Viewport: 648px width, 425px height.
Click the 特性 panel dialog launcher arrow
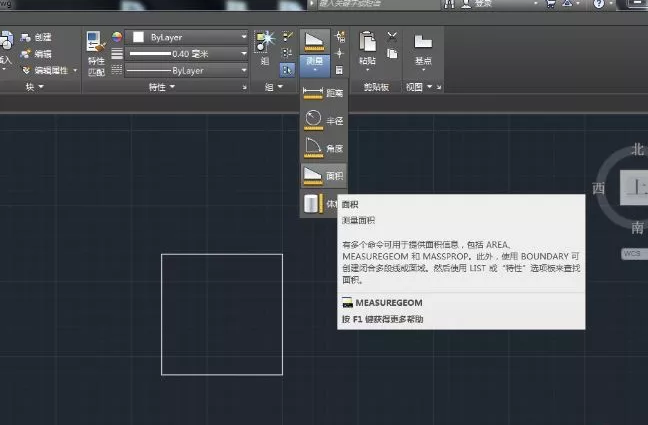tap(244, 87)
